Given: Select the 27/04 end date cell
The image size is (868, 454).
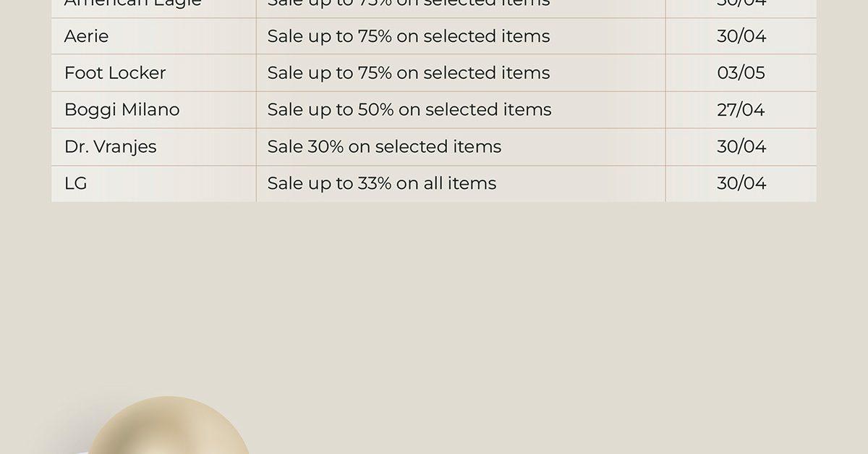Looking at the screenshot, I should point(741,110).
